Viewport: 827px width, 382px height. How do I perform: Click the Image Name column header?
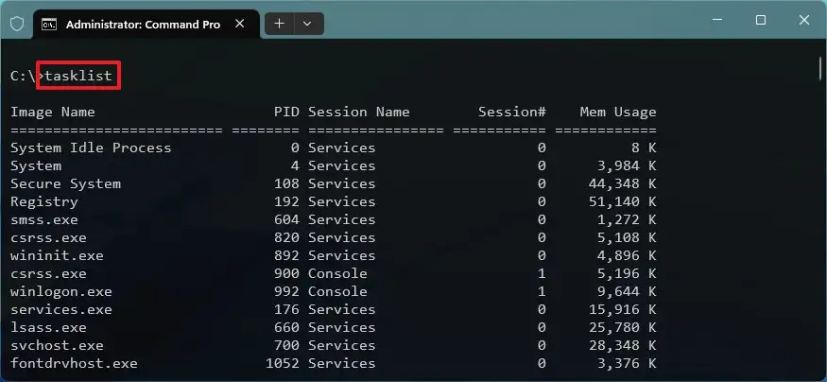coord(53,112)
